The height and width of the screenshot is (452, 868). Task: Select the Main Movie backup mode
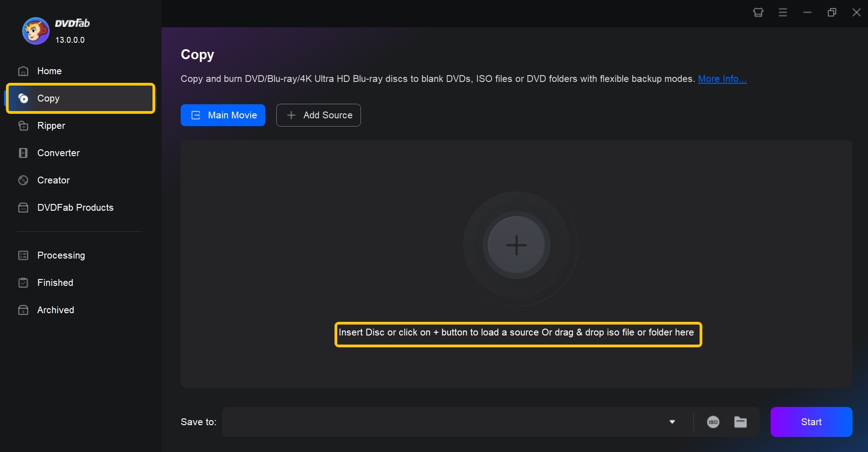click(x=223, y=115)
